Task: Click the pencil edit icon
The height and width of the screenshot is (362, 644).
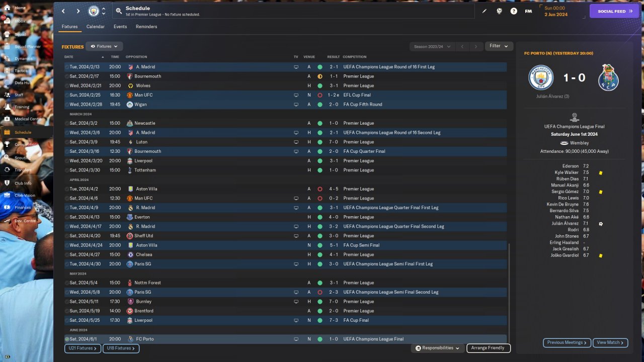Action: [x=485, y=11]
